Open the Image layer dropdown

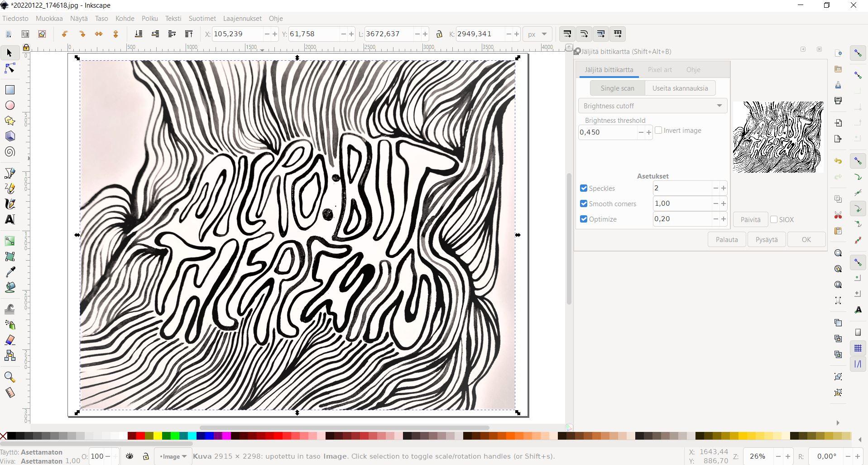point(173,456)
